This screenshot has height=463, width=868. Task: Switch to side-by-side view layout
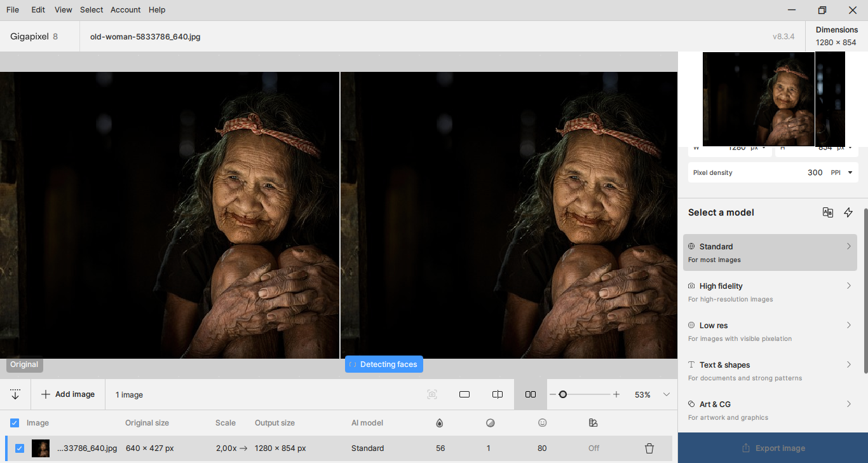click(x=531, y=394)
